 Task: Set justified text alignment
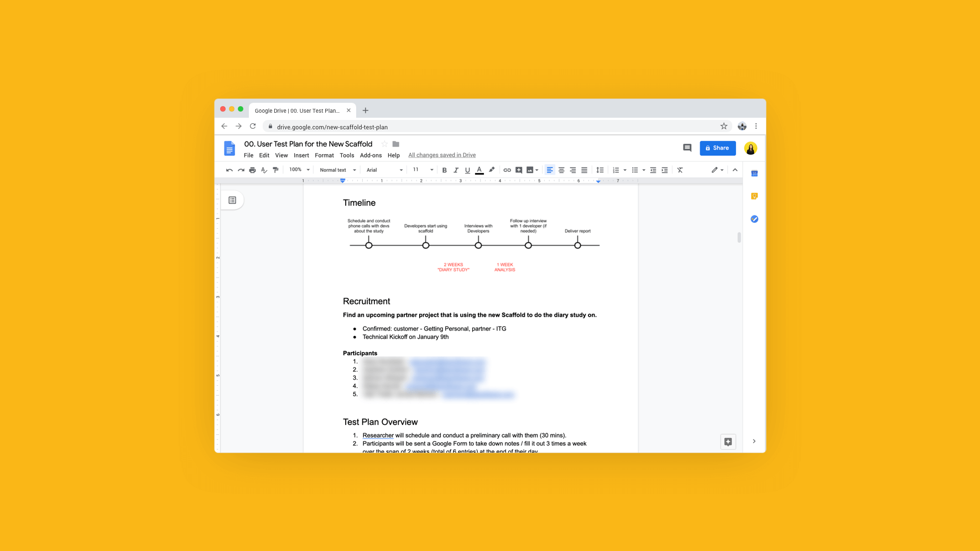(584, 170)
